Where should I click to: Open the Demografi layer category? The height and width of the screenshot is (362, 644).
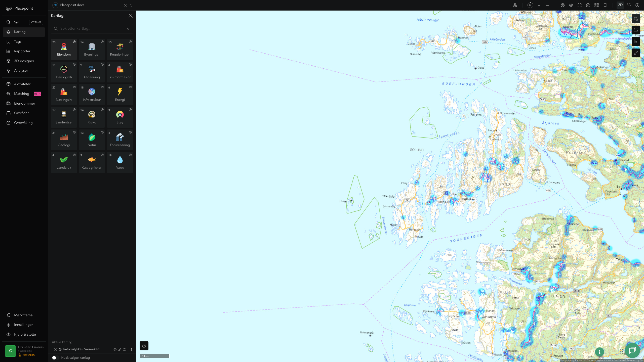(64, 72)
